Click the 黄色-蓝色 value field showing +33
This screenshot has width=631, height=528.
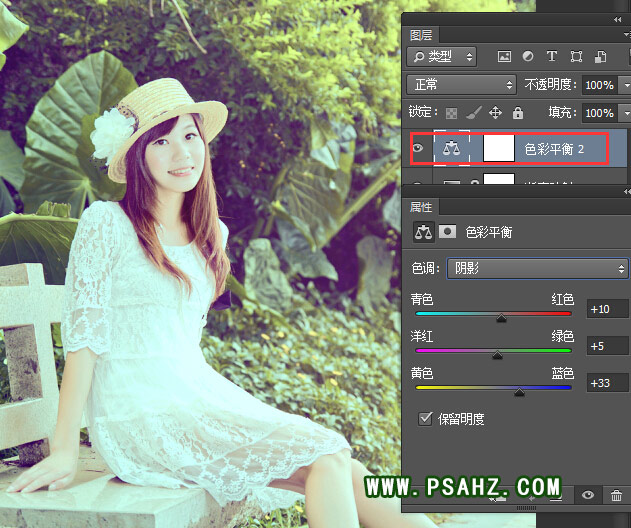click(x=607, y=383)
